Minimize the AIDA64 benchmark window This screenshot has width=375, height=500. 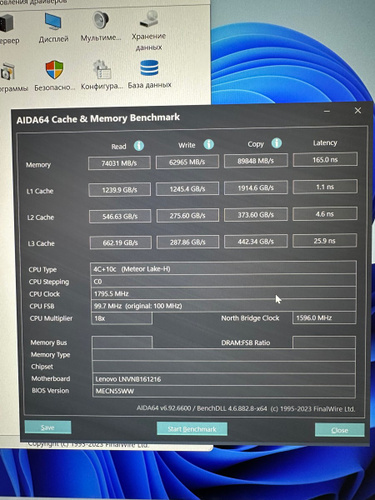327,111
